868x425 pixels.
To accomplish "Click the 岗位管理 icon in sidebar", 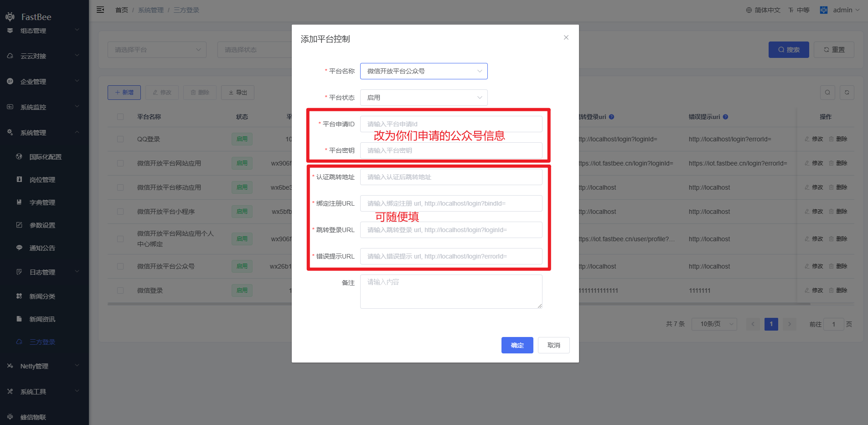I will 19,179.
